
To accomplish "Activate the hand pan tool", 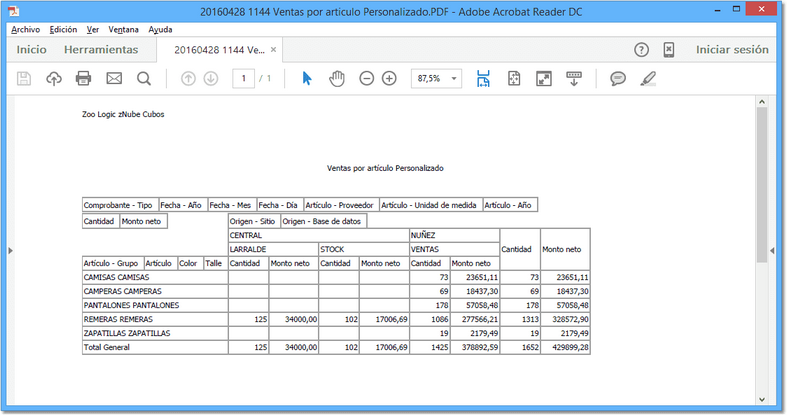I will pos(337,79).
